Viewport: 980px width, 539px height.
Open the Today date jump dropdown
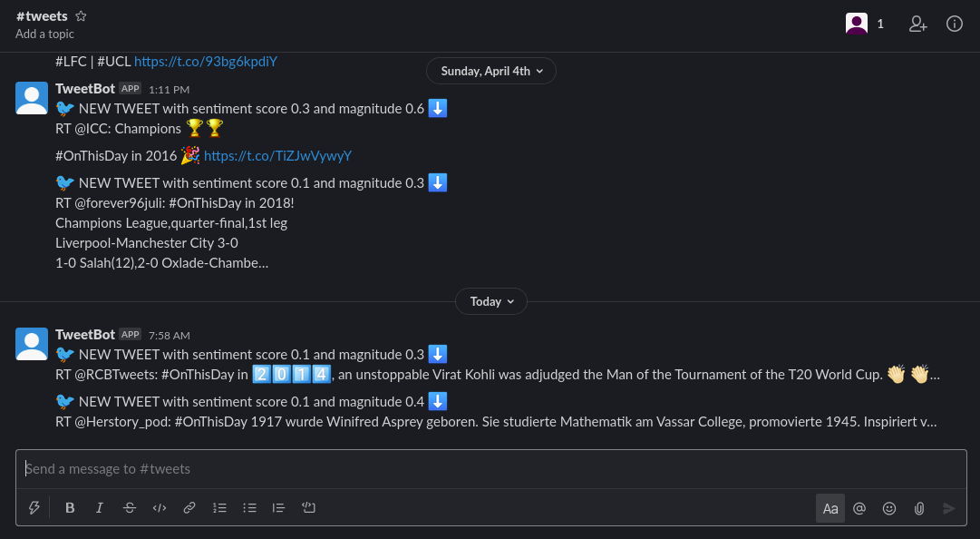(491, 301)
